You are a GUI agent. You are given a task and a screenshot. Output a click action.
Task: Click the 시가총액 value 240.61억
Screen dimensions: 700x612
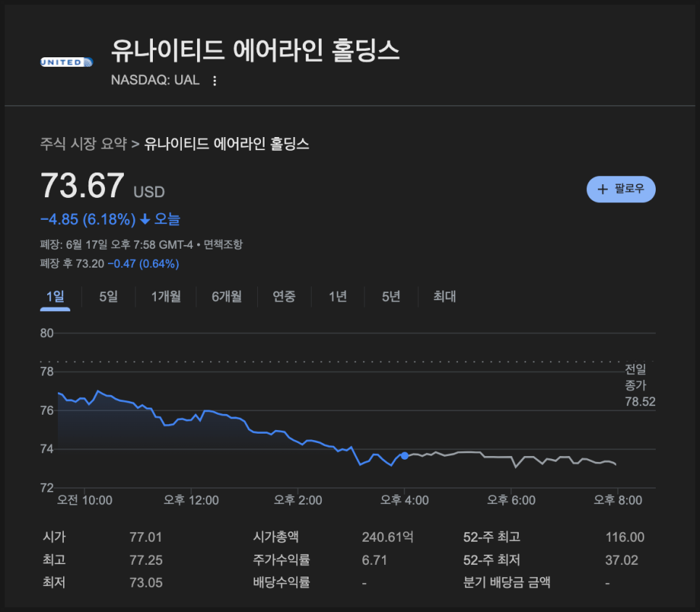[x=388, y=537]
